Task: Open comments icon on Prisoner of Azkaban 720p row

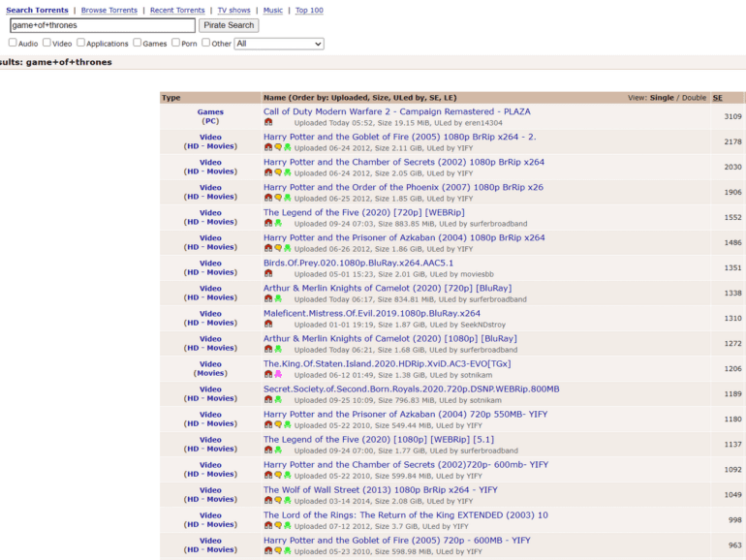Action: tap(278, 425)
